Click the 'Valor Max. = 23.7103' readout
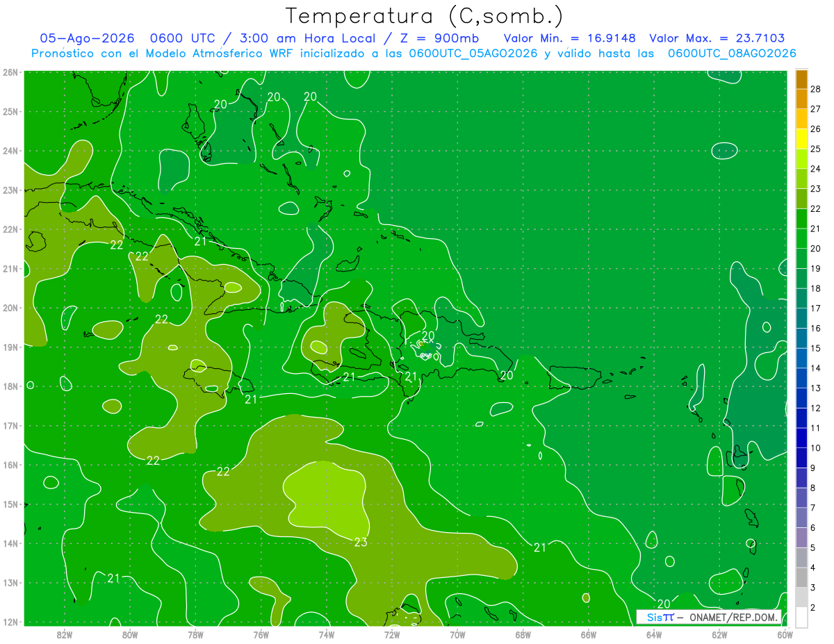 [x=717, y=38]
